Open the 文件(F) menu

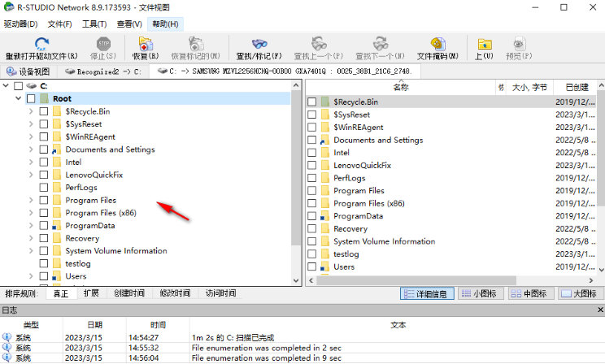[60, 24]
